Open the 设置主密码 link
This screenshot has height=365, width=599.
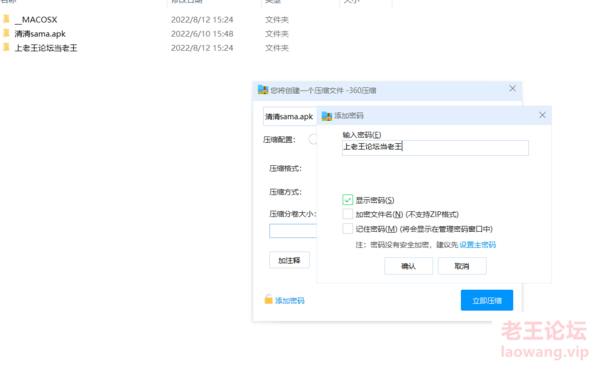click(x=478, y=245)
